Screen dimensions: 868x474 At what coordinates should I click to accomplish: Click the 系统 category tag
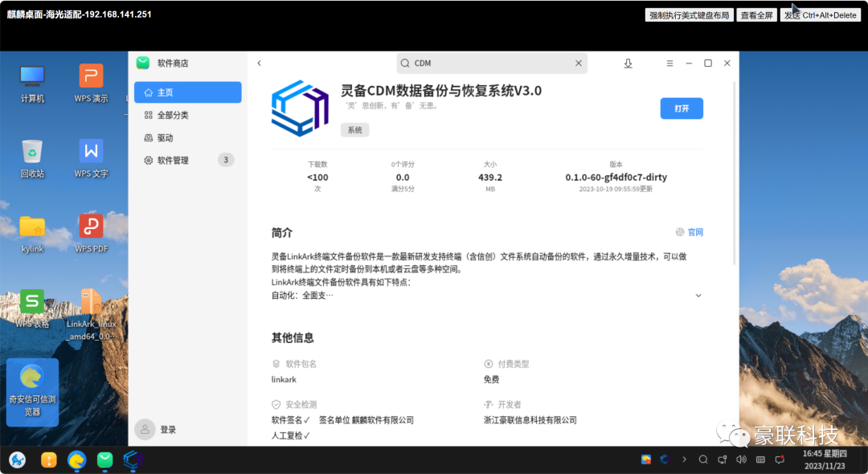point(355,130)
